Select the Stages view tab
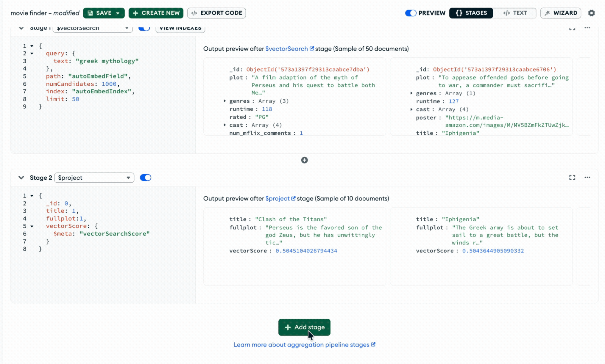 point(471,13)
